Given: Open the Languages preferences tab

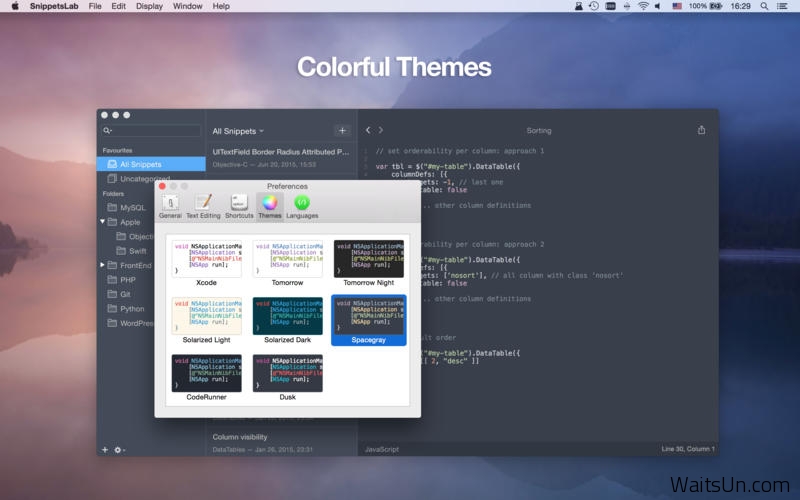Looking at the screenshot, I should [302, 207].
